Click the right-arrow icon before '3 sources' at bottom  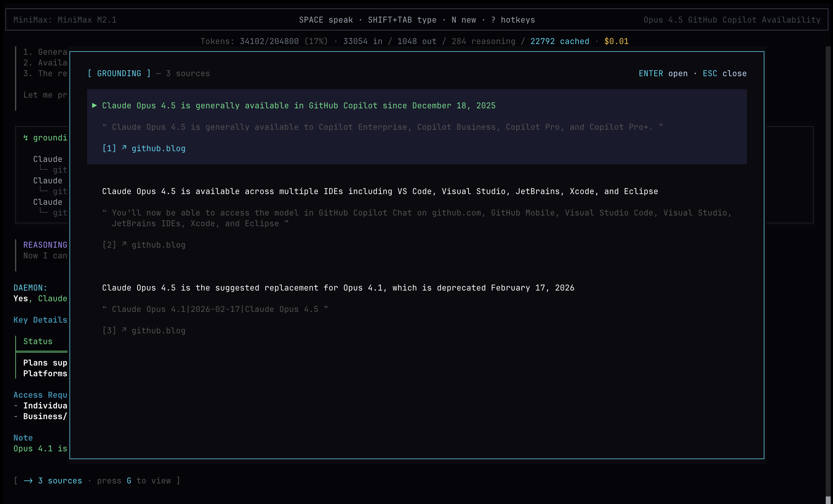point(28,481)
